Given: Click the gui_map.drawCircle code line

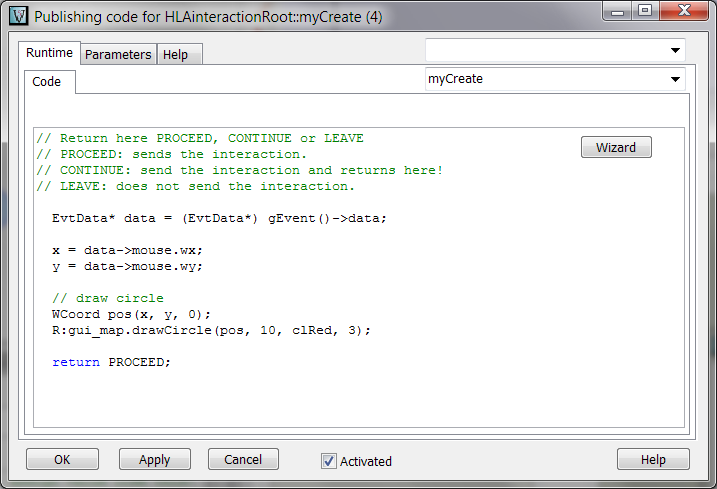Looking at the screenshot, I should point(211,330).
